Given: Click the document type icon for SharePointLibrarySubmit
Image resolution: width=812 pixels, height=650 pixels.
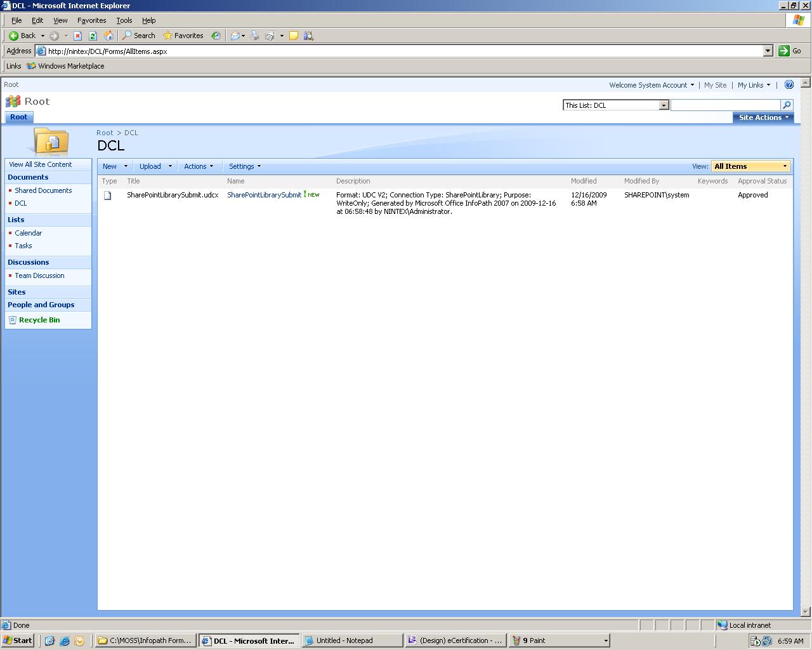Looking at the screenshot, I should [x=108, y=196].
